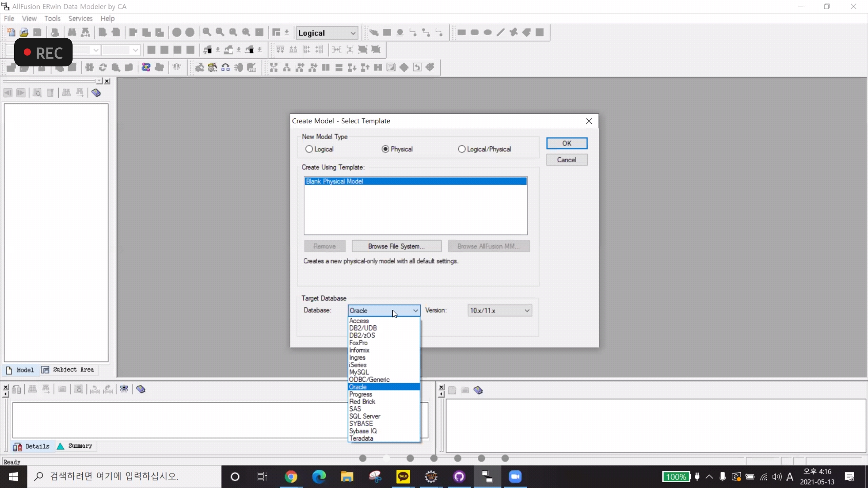
Task: Open the File menu
Action: click(9, 18)
